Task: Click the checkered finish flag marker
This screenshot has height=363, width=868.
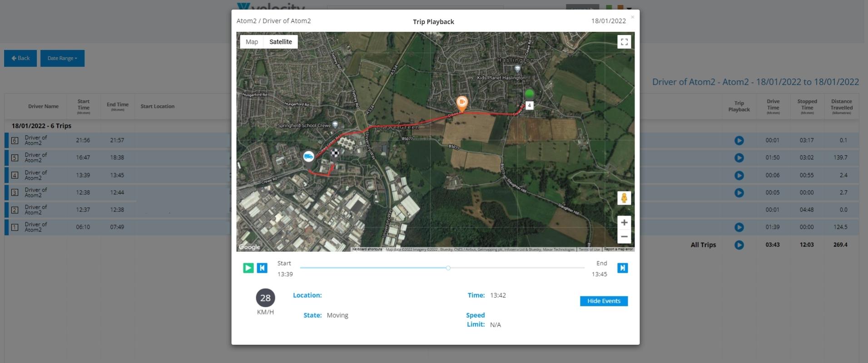Action: [335, 152]
